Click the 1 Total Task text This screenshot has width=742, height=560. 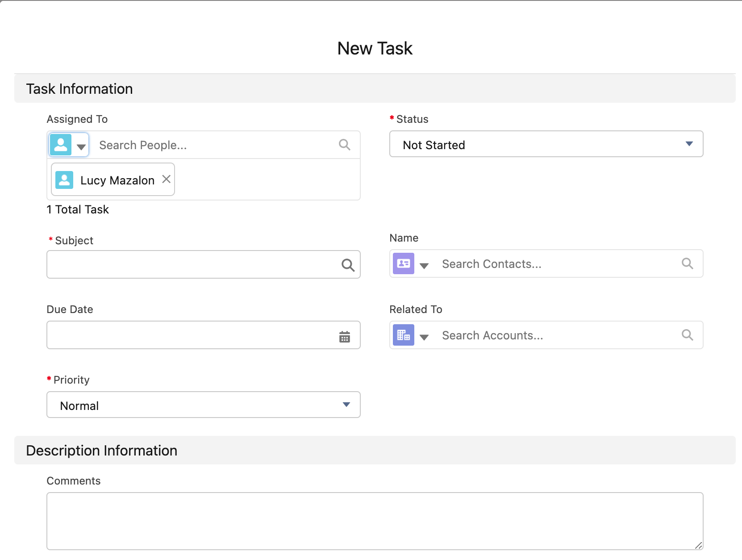pos(78,209)
